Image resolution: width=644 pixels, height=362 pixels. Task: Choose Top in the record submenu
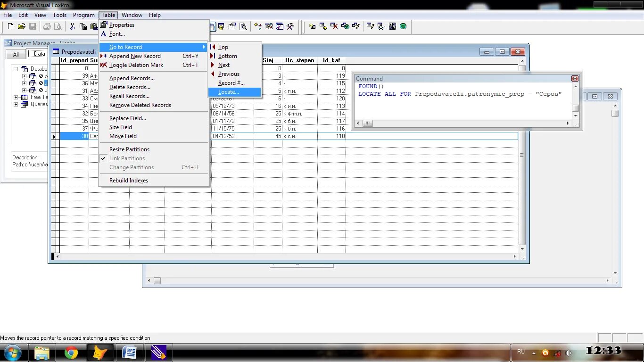click(234, 47)
